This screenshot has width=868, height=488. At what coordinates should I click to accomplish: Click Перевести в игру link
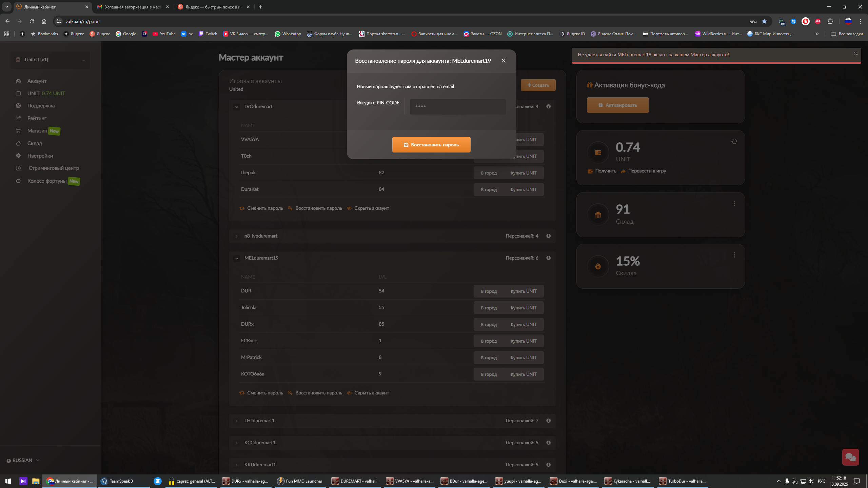pos(647,171)
